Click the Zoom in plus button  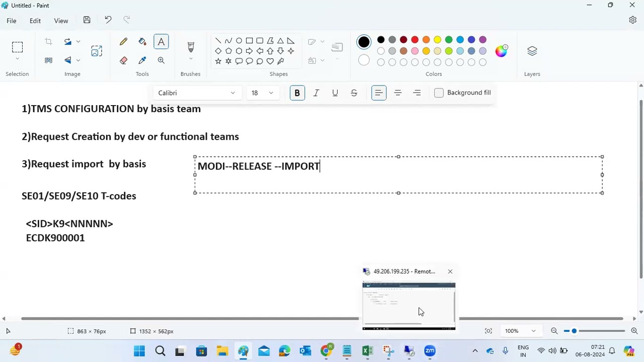tap(634, 331)
